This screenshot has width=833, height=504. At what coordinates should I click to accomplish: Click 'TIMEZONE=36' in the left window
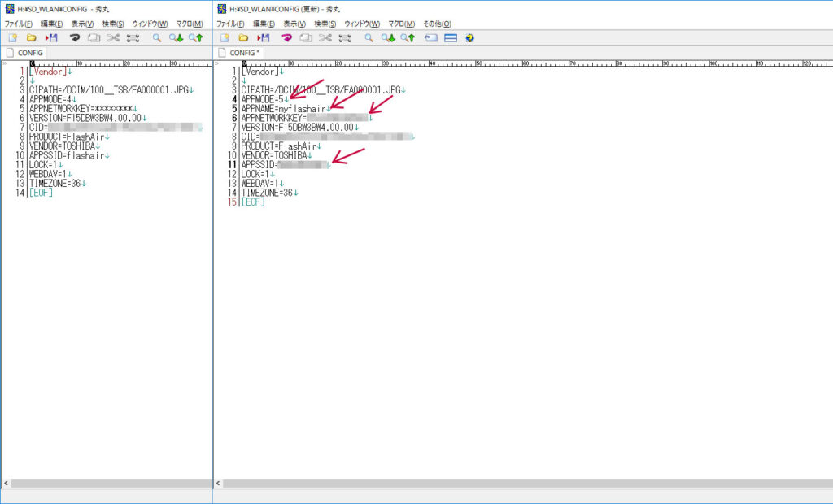(x=55, y=183)
